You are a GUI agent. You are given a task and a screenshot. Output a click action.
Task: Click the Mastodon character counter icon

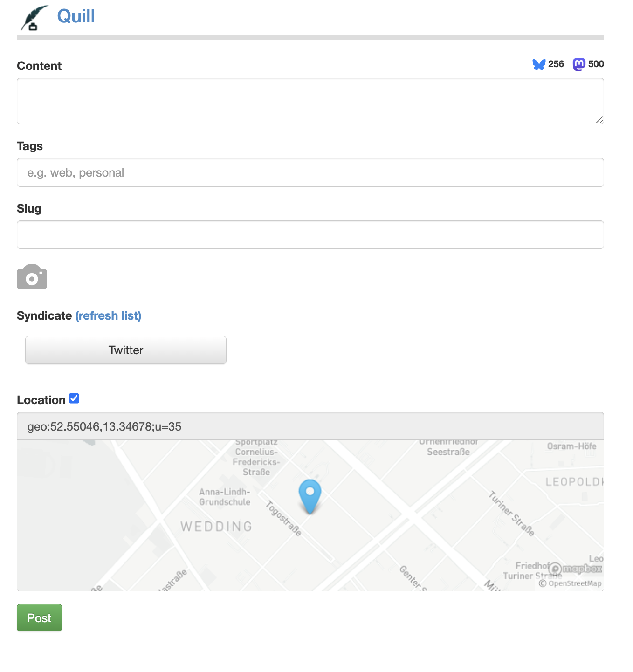[579, 64]
